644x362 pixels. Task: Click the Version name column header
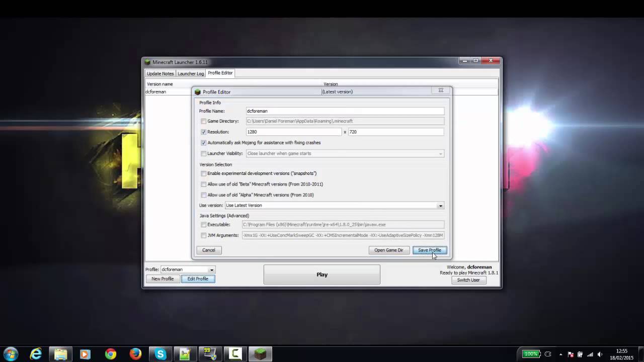(160, 84)
